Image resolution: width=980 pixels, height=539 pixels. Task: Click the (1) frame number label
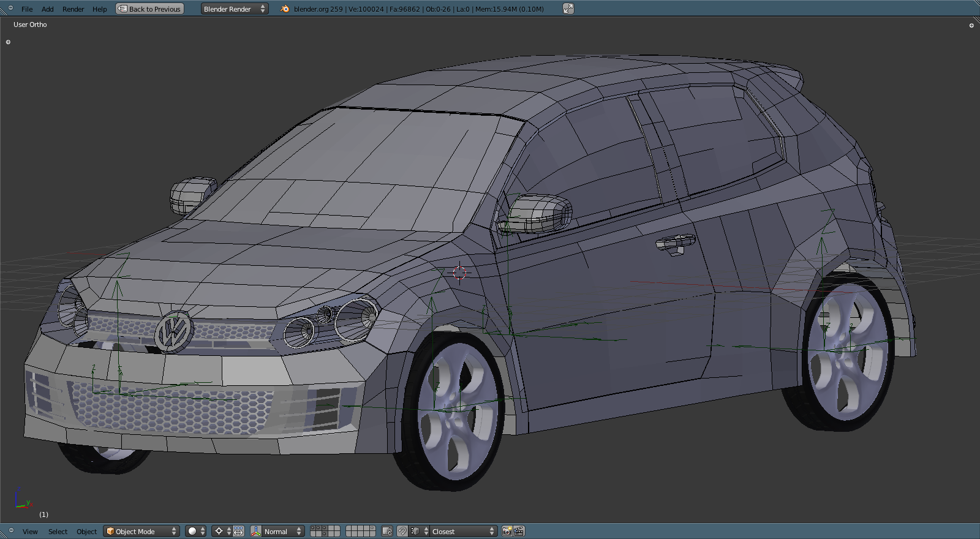pos(43,514)
